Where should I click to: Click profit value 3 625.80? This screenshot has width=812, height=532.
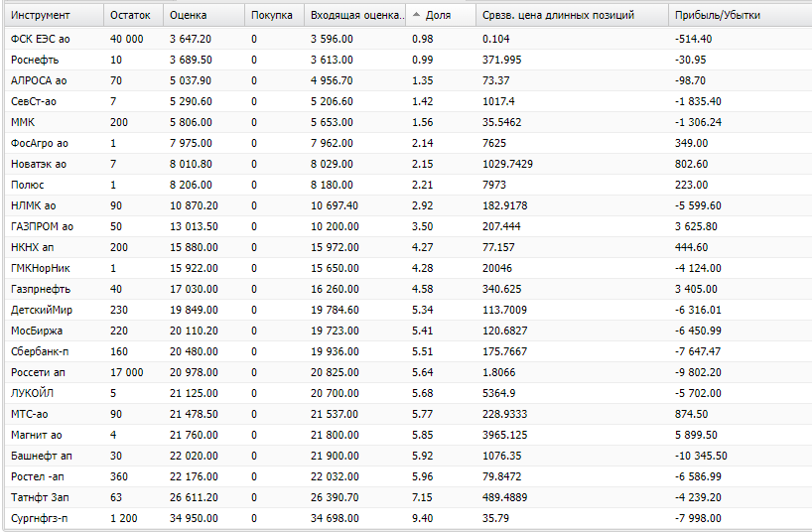coord(696,226)
